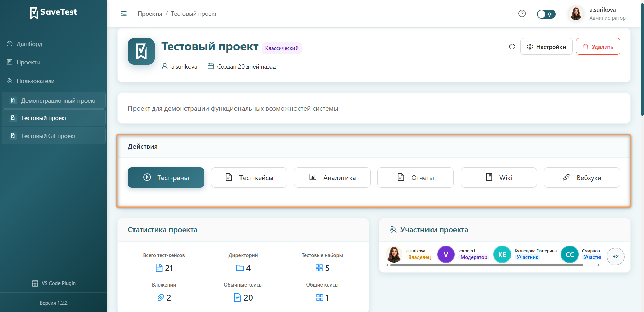Open project Настройки button
This screenshot has width=644, height=312.
tap(546, 47)
